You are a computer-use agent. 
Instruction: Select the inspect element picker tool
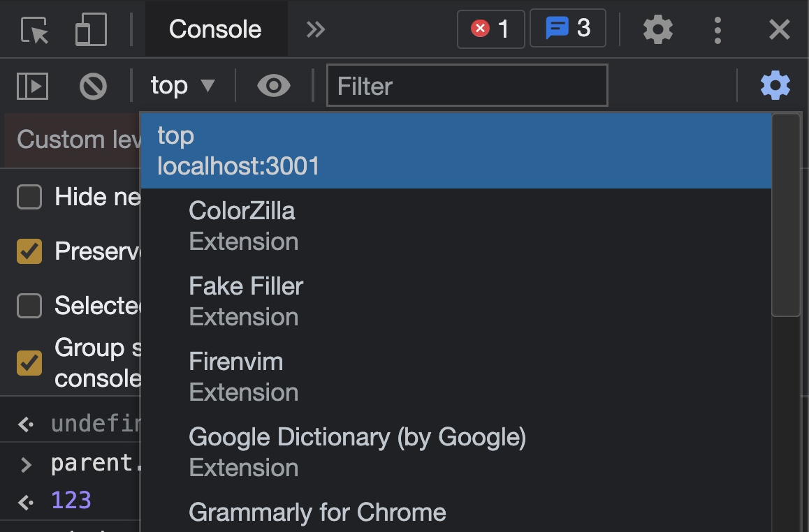click(x=33, y=29)
